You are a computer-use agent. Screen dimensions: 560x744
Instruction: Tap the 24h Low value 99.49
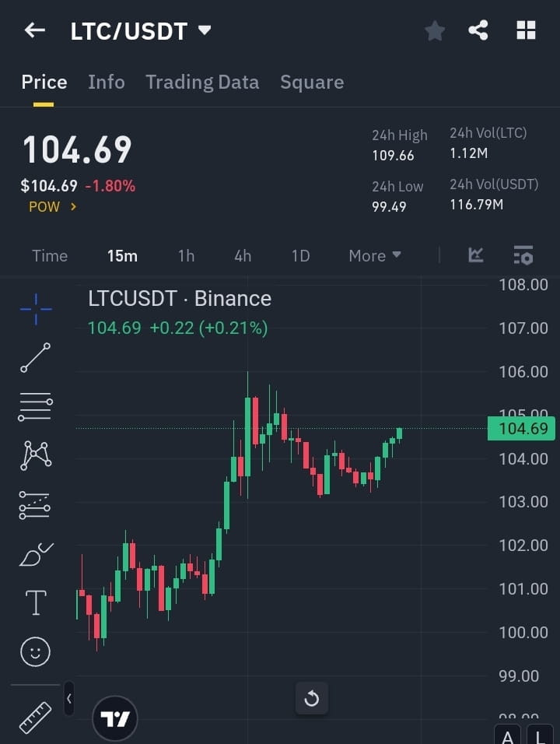(x=390, y=207)
